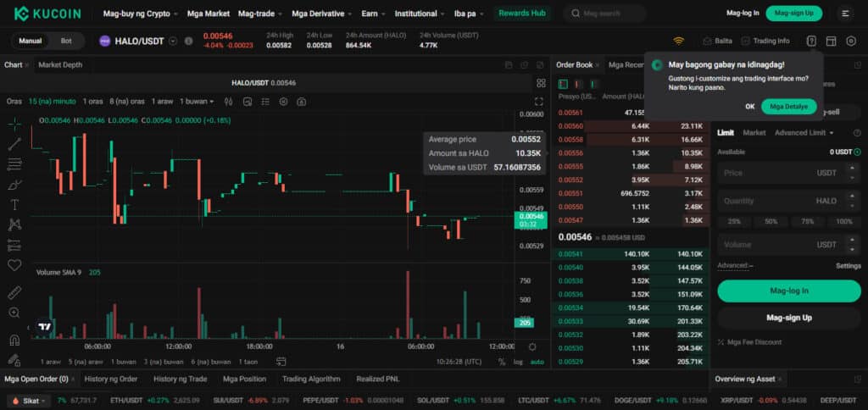Toggle auto scale on the chart
868x410 pixels.
click(x=537, y=362)
